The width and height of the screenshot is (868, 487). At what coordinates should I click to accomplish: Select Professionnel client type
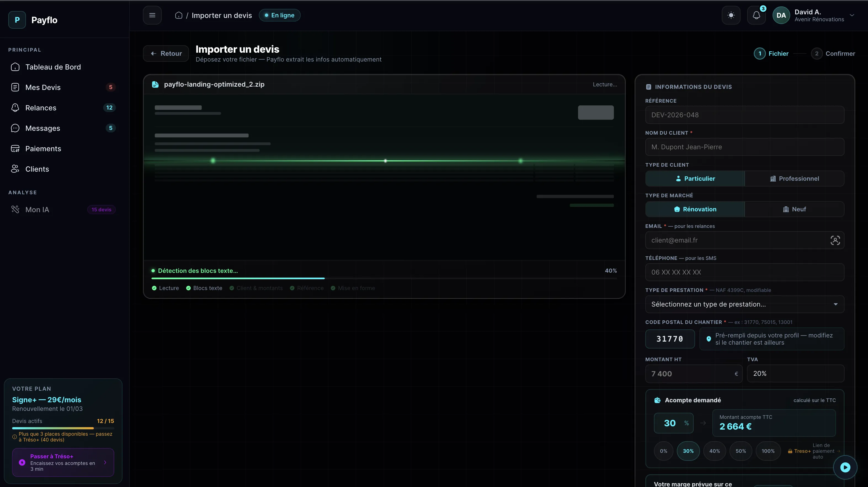[x=794, y=179]
